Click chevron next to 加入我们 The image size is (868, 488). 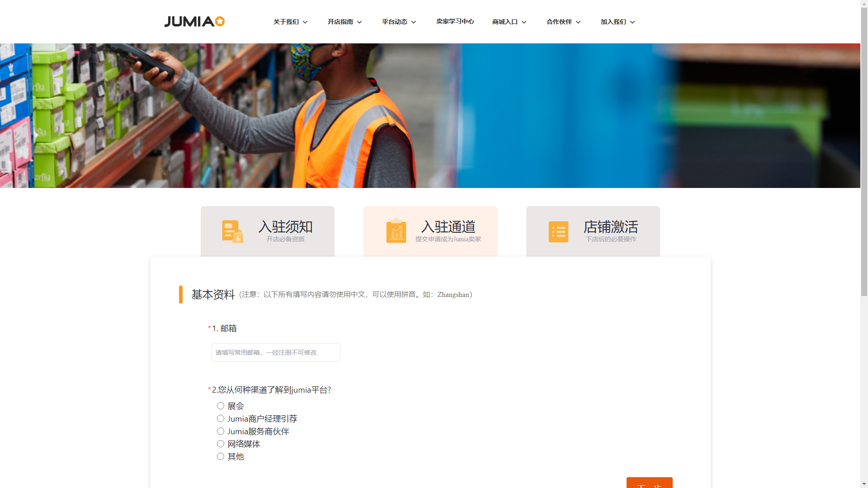[x=632, y=22]
